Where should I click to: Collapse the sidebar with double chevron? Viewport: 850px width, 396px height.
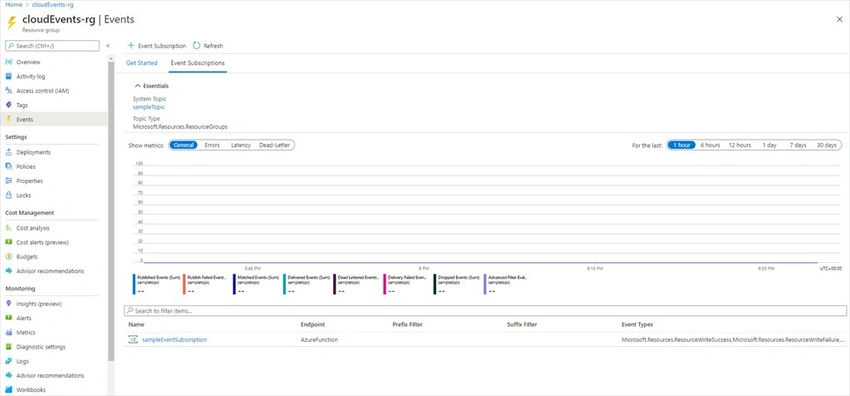108,46
